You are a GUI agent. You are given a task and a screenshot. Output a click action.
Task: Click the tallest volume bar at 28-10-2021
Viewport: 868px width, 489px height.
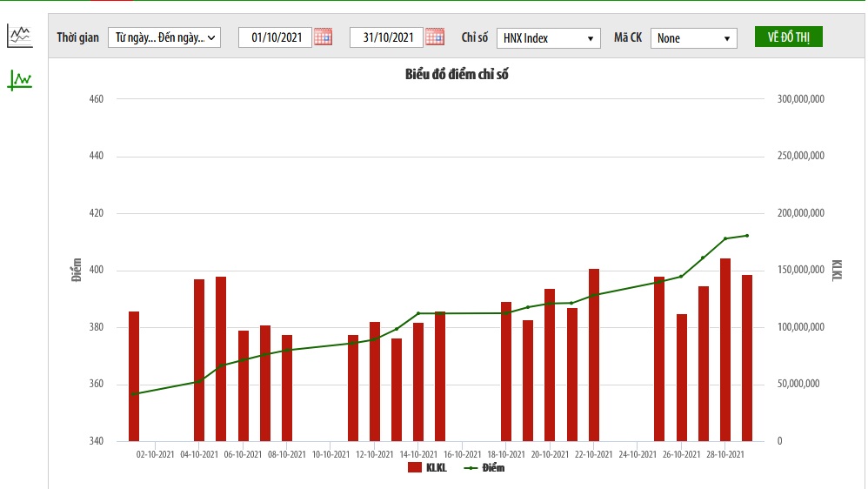click(725, 350)
